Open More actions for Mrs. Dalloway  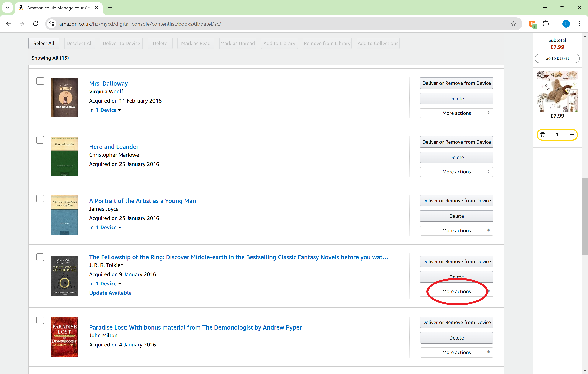pyautogui.click(x=456, y=113)
